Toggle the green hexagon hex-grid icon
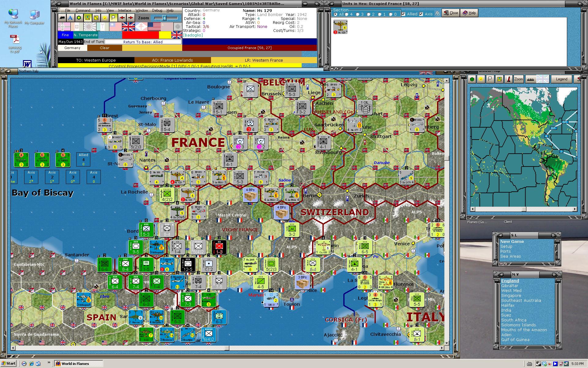 [79, 18]
